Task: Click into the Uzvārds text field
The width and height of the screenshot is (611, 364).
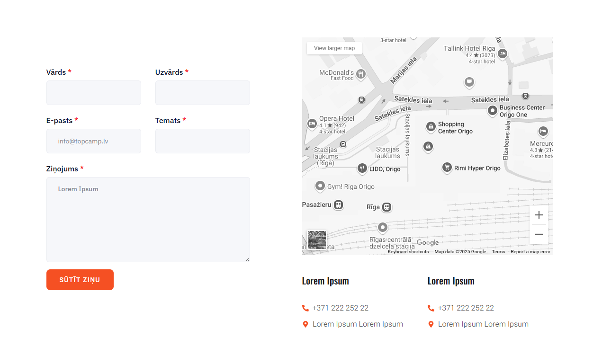Action: pos(203,93)
